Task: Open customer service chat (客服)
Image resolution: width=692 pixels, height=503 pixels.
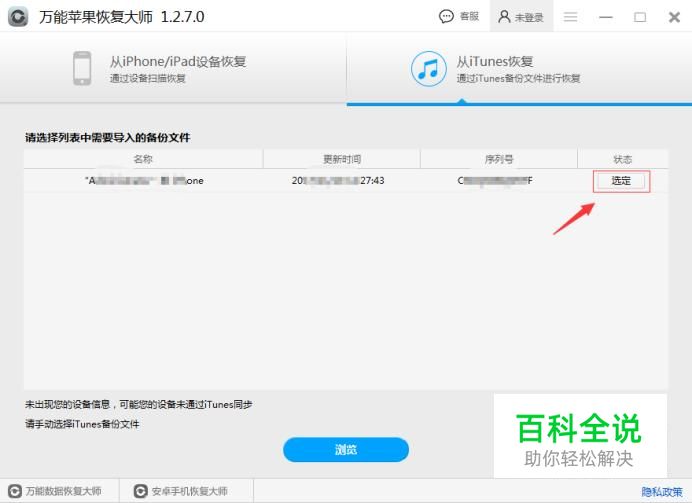Action: pos(459,17)
